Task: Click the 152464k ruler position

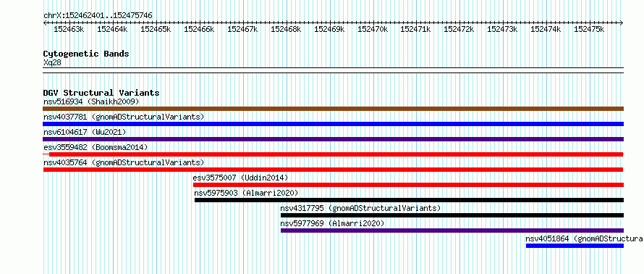Action: (113, 29)
